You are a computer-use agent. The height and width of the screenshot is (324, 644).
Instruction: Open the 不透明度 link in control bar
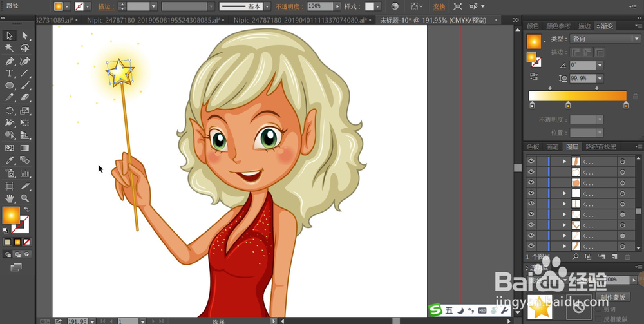click(x=289, y=6)
